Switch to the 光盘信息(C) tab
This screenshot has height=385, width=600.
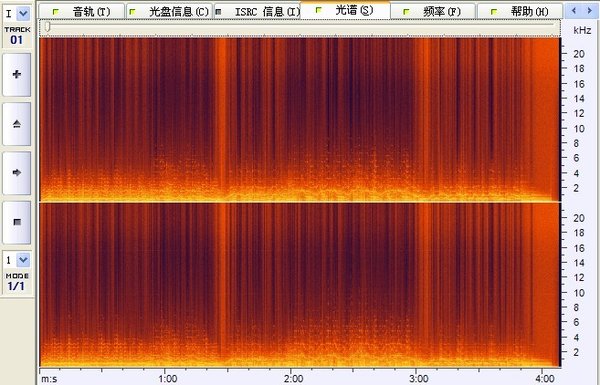pos(170,11)
